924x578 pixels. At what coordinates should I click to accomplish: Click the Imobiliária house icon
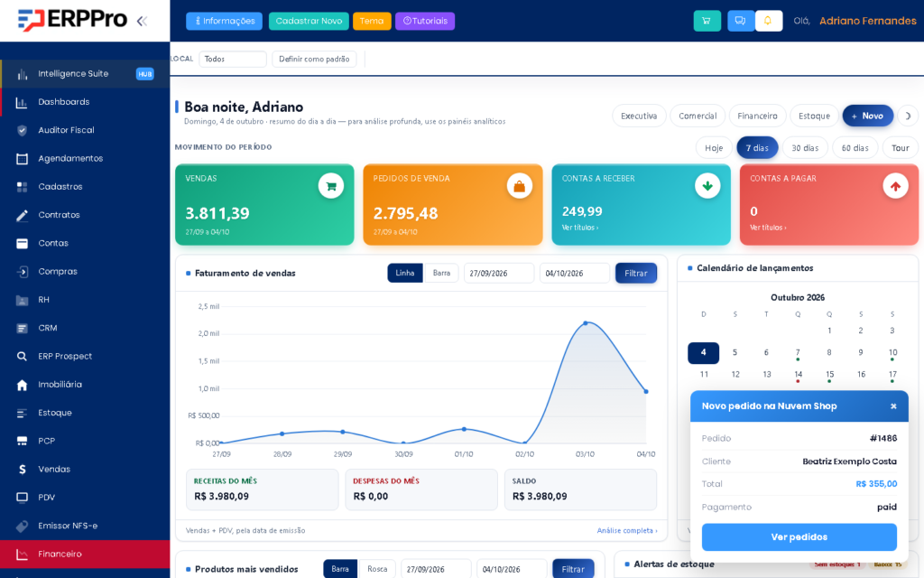tap(22, 385)
